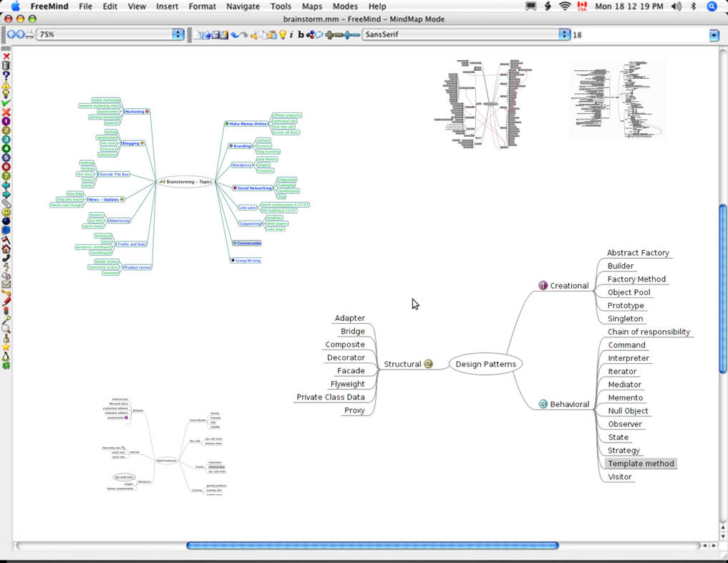The height and width of the screenshot is (563, 728).
Task: Open the Navigate menu
Action: tap(243, 6)
